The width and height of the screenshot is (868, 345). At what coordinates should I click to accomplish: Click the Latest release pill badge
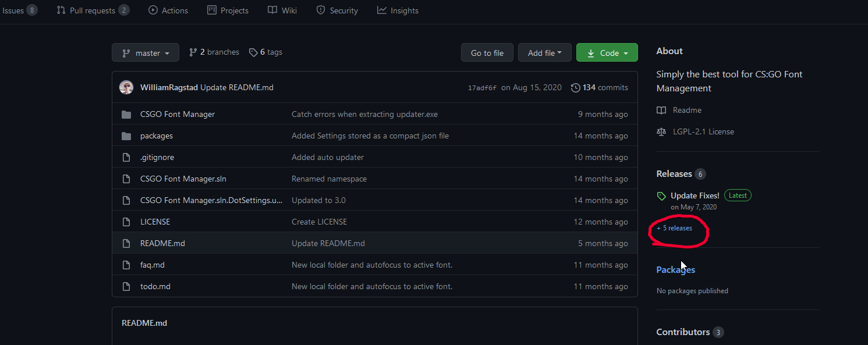[x=737, y=195]
